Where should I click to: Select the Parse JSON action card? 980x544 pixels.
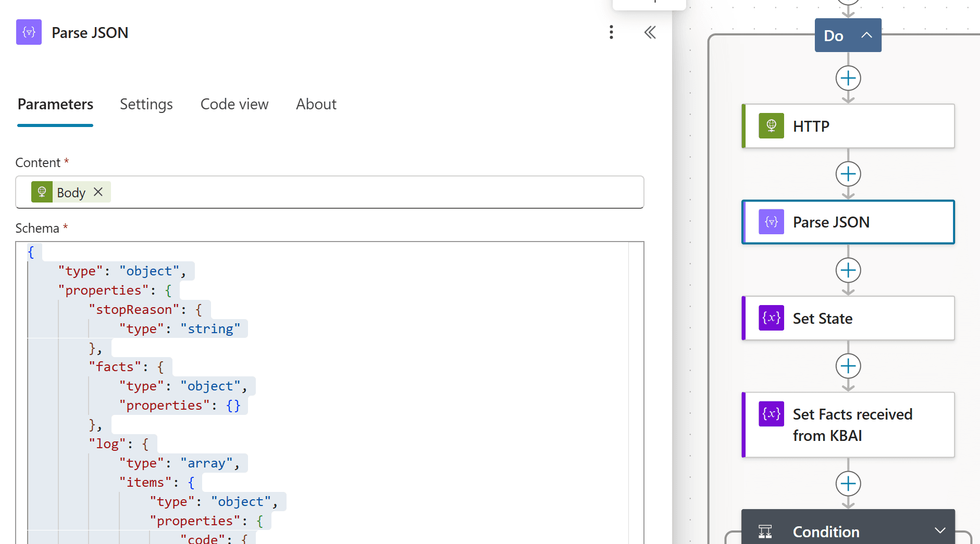(848, 222)
